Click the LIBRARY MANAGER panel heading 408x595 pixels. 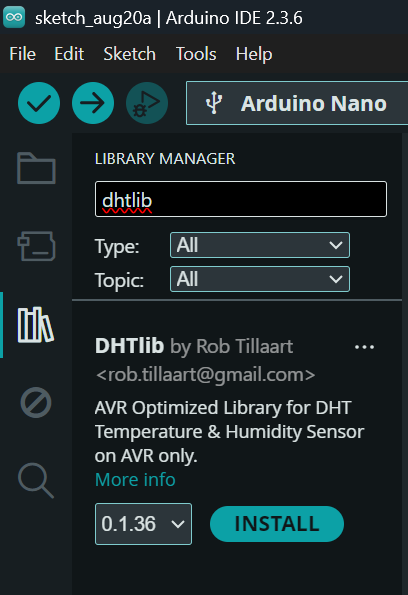coord(165,159)
